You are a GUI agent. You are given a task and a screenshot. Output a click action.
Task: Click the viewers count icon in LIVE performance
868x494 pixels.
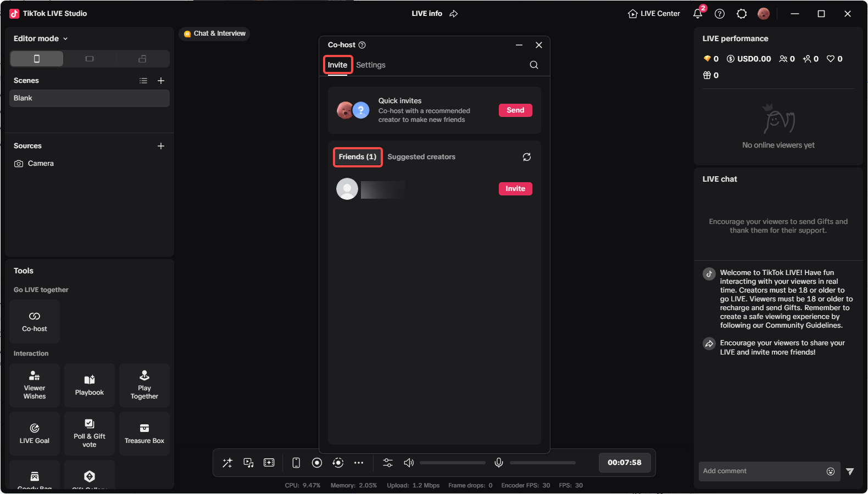pyautogui.click(x=783, y=59)
